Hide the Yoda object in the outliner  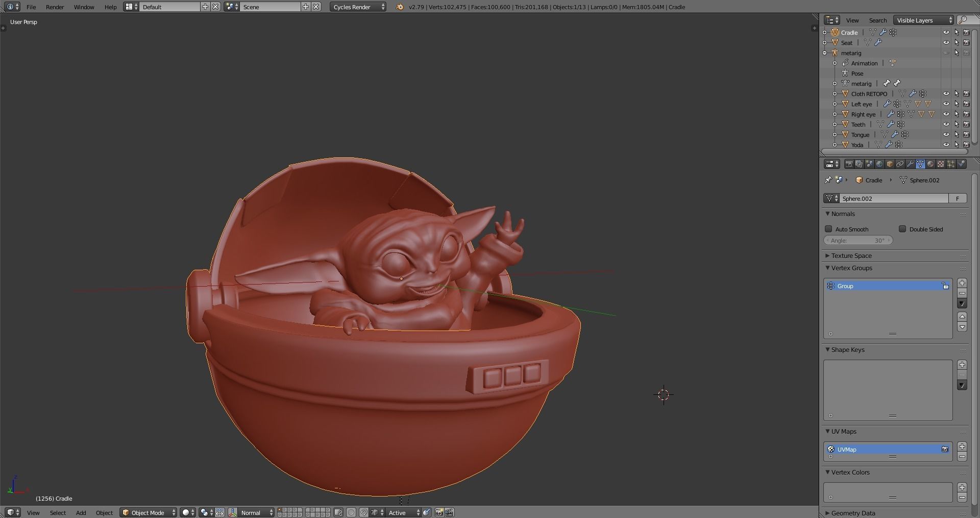pos(947,145)
